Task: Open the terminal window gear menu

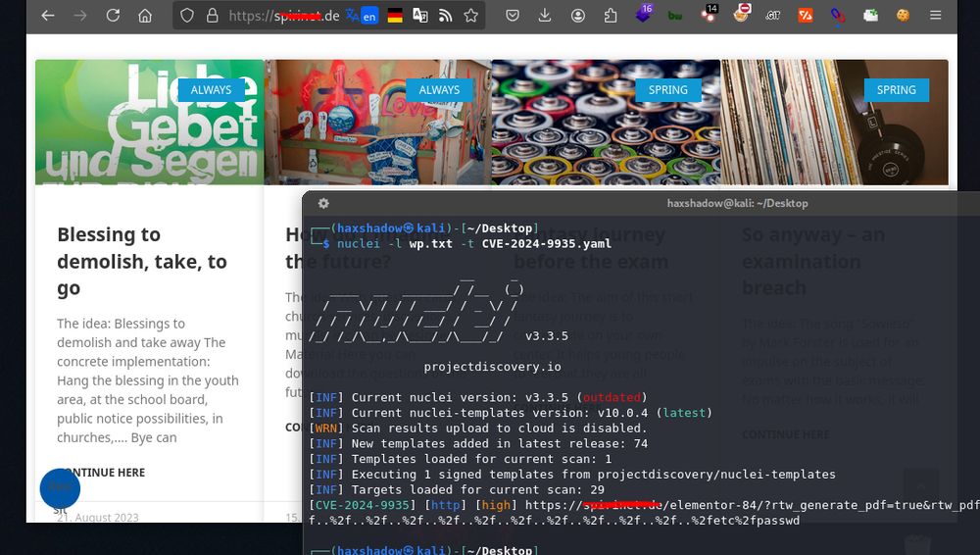Action: pyautogui.click(x=323, y=203)
